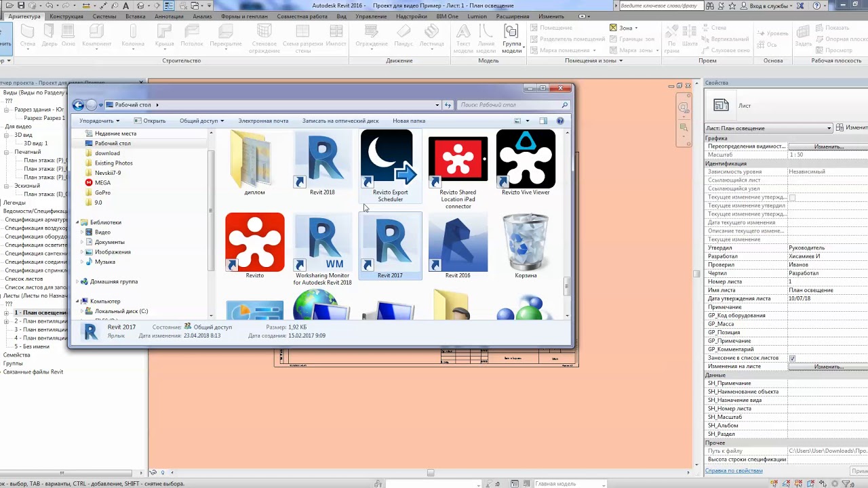Click Изменить button for Переопределения видимости
Image resolution: width=868 pixels, height=488 pixels.
tap(828, 146)
